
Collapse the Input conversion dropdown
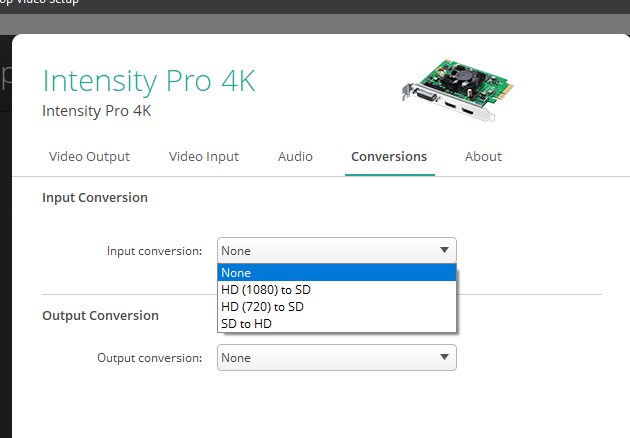(x=337, y=250)
